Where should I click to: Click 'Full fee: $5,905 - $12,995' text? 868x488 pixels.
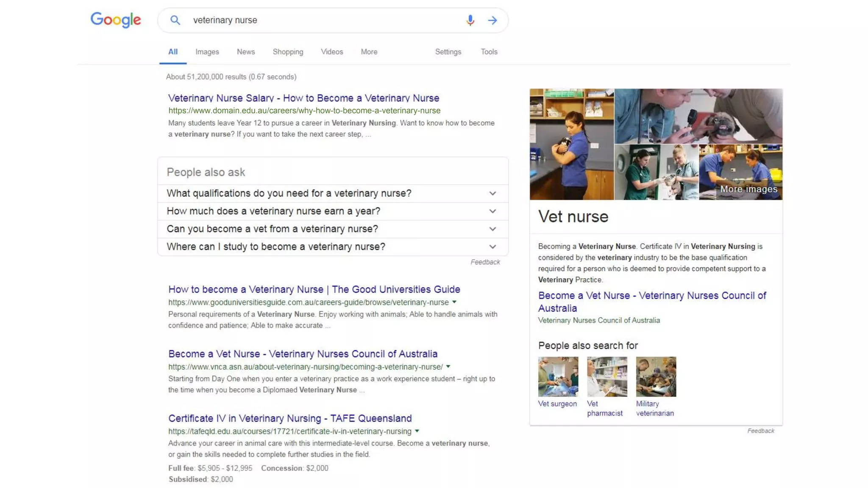click(210, 468)
